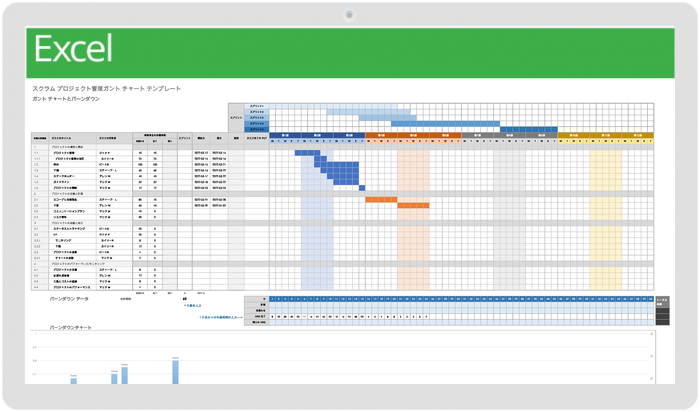Click the first orange week header in Gantt

[x=381, y=135]
